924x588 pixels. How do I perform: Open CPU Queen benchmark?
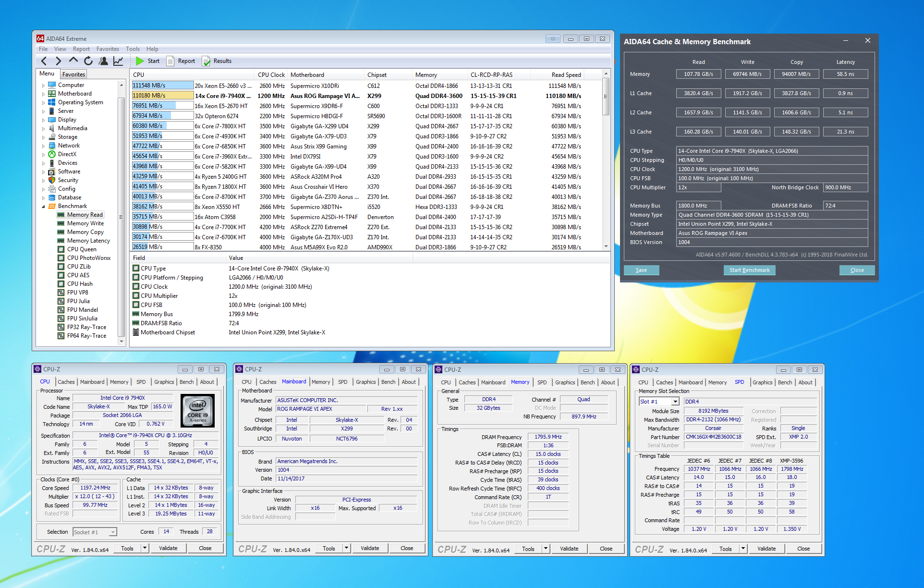point(82,249)
